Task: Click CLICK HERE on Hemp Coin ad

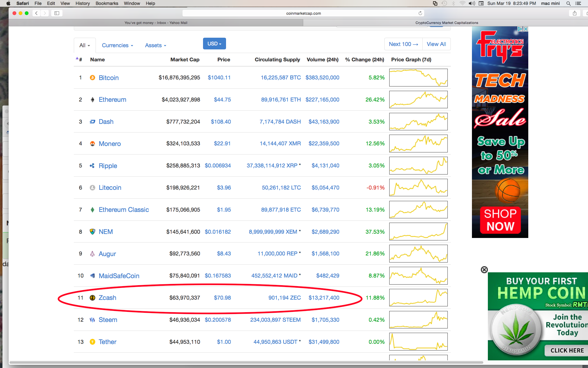Action: click(567, 351)
